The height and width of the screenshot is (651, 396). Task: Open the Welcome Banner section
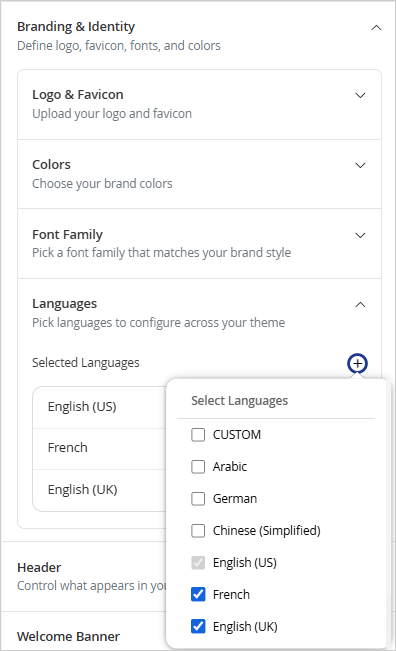[x=83, y=631]
